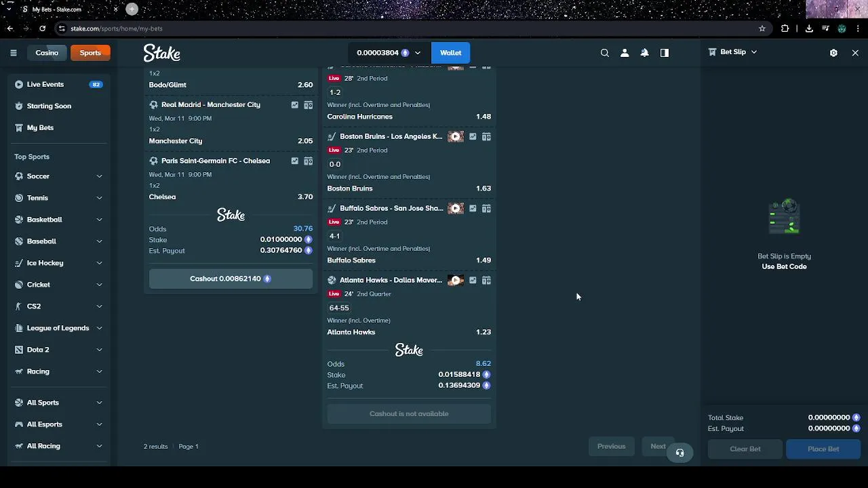Expand the Bet Slip dropdown

pyautogui.click(x=753, y=52)
